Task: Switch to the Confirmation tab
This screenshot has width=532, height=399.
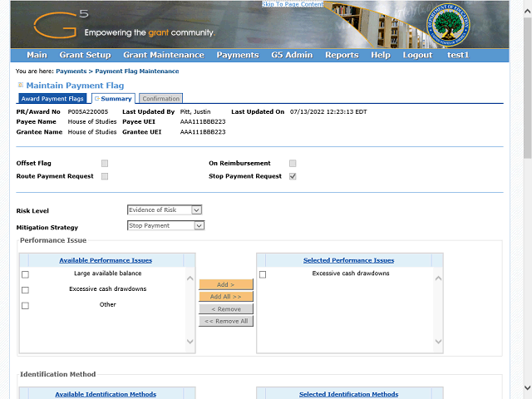Action: (x=160, y=98)
